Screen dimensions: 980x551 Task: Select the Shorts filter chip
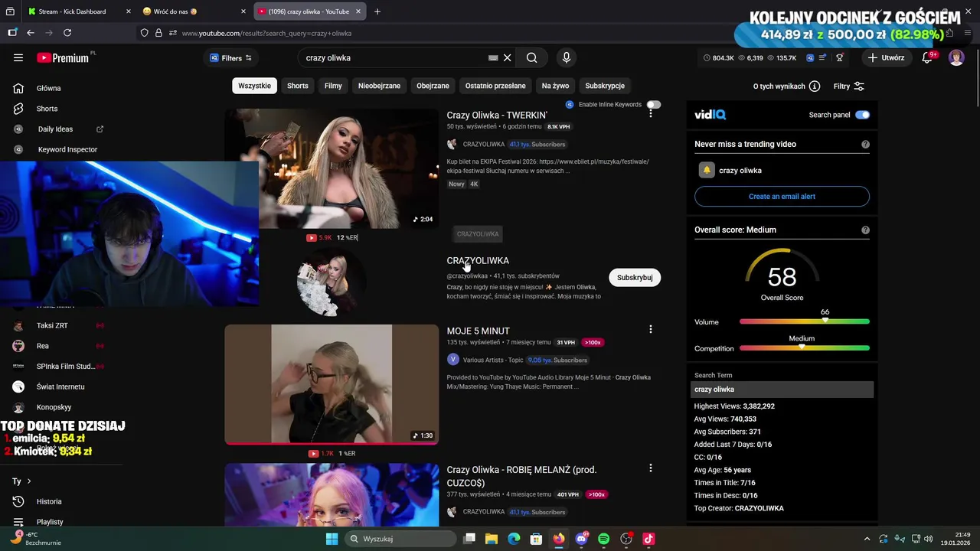click(298, 86)
